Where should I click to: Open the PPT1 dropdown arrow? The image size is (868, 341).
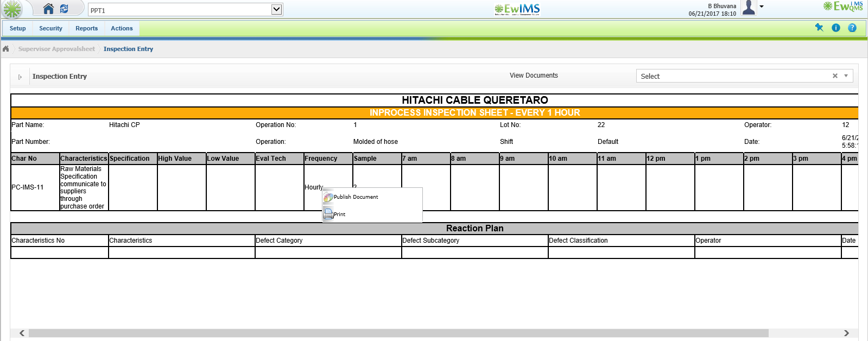tap(276, 9)
